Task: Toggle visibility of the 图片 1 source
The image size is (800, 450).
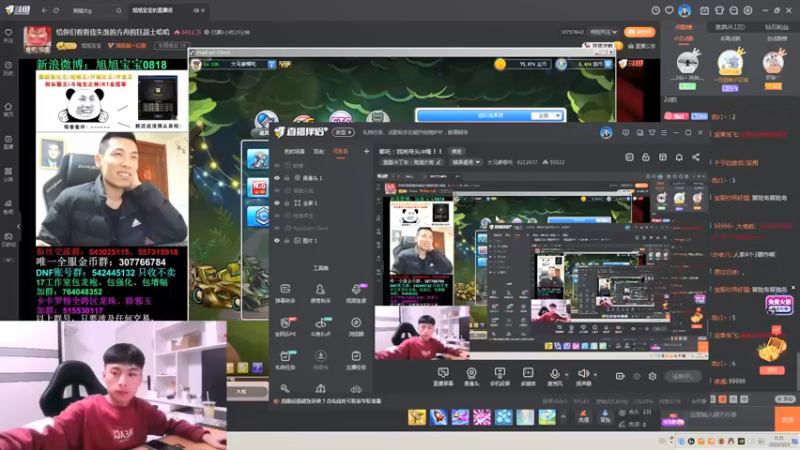Action: click(x=277, y=240)
